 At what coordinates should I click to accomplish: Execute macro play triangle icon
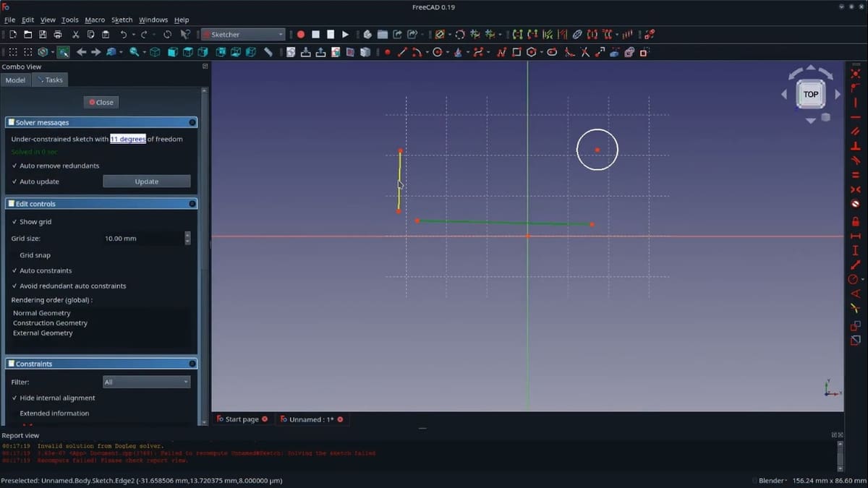(345, 34)
